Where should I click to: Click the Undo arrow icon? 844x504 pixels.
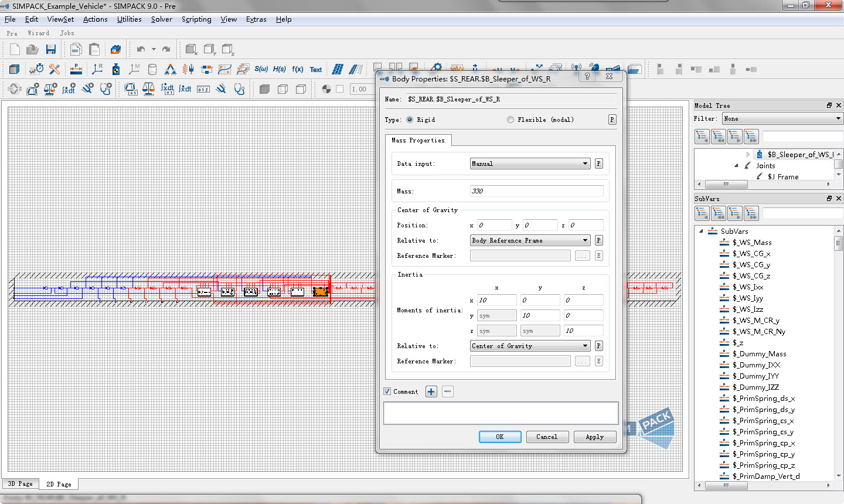point(141,50)
